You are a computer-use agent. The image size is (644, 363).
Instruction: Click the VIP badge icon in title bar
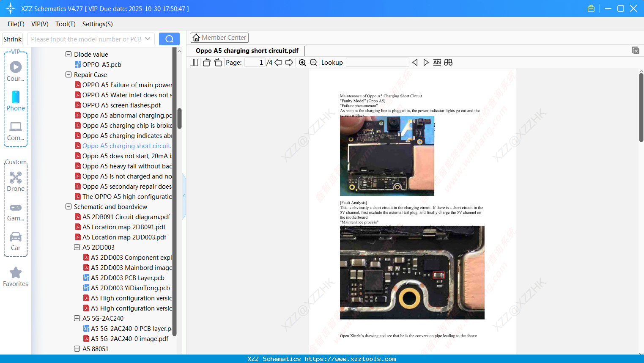tap(591, 8)
